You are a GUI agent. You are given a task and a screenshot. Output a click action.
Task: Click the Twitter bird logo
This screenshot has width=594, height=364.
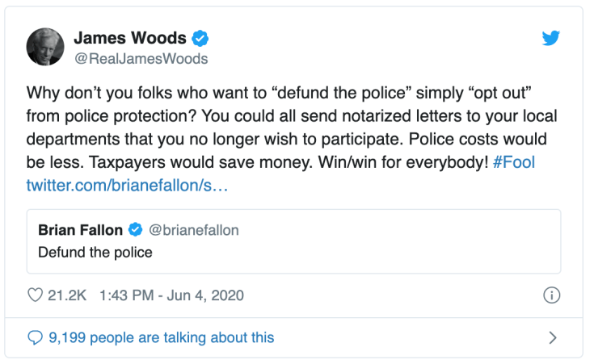(551, 38)
